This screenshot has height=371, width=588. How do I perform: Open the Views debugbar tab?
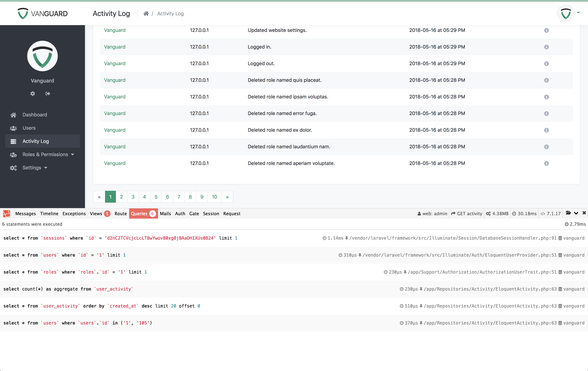click(x=100, y=214)
